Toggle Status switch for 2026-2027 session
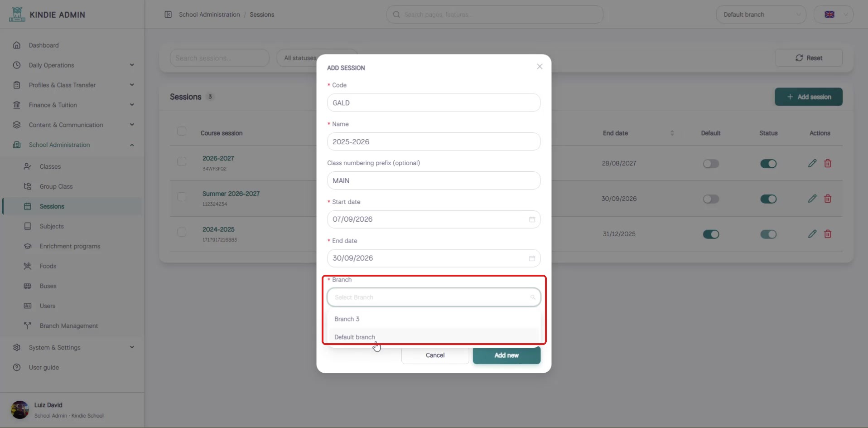Image resolution: width=868 pixels, height=428 pixels. click(x=768, y=164)
